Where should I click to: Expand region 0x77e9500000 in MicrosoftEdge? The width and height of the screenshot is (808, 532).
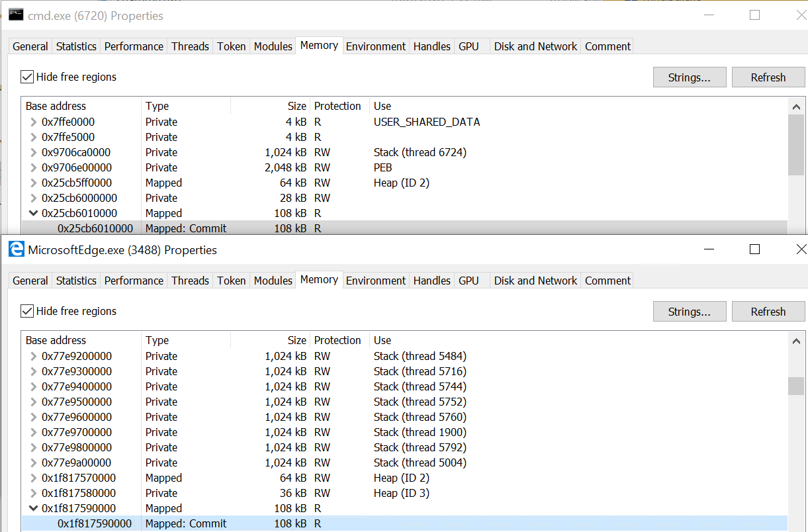point(34,402)
